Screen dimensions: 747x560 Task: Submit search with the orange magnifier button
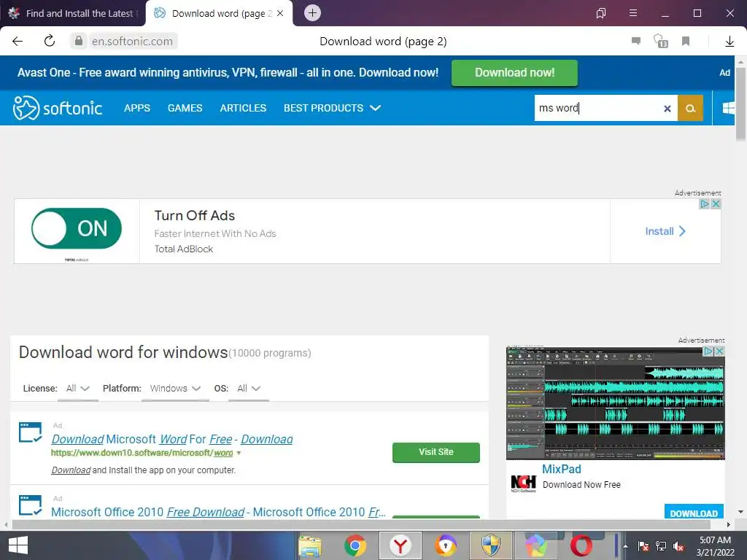(x=690, y=108)
